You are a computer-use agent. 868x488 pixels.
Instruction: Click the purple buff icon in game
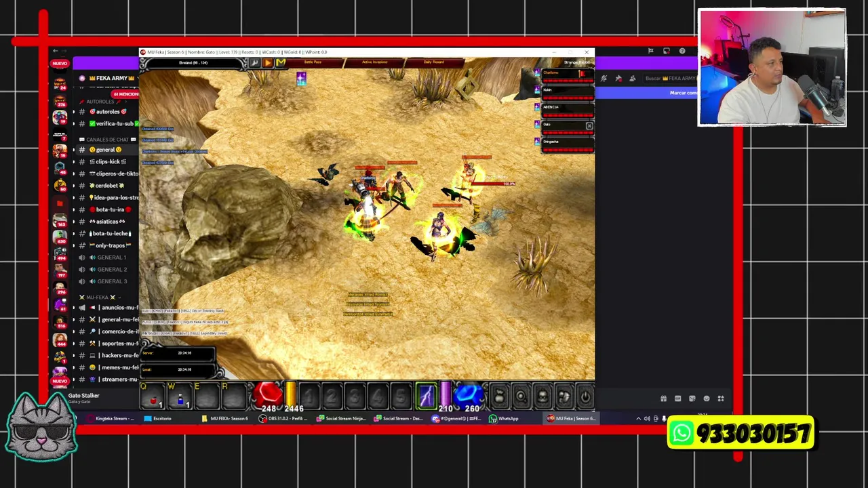301,79
